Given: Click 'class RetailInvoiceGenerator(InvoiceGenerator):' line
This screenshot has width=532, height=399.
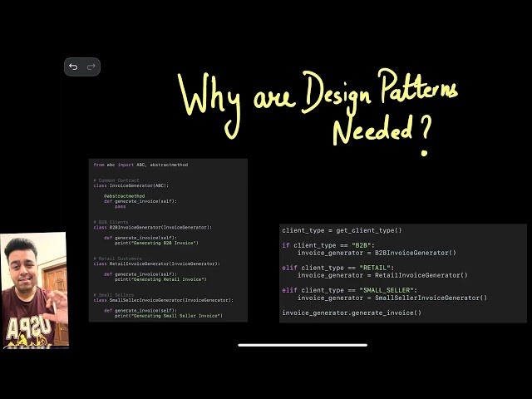Looking at the screenshot, I should 157,264.
